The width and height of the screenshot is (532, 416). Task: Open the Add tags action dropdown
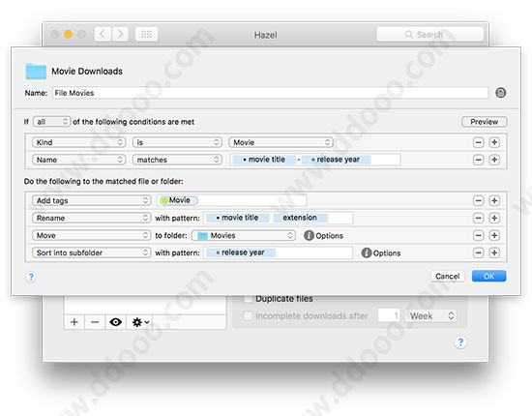coord(91,201)
